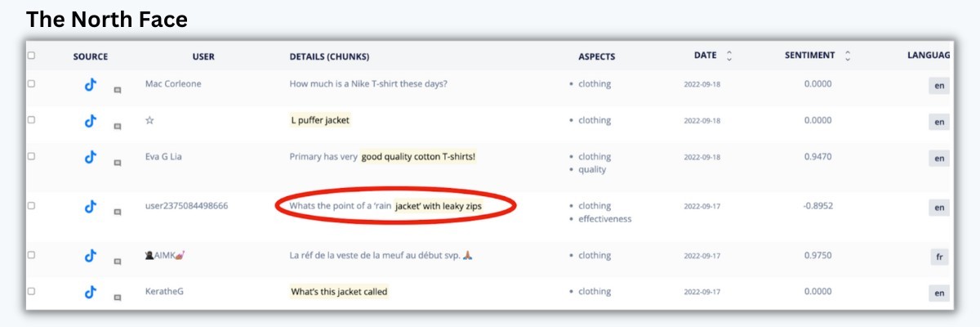Toggle the select-all checkbox in table header
Screen dimensions: 980x327
tap(32, 56)
